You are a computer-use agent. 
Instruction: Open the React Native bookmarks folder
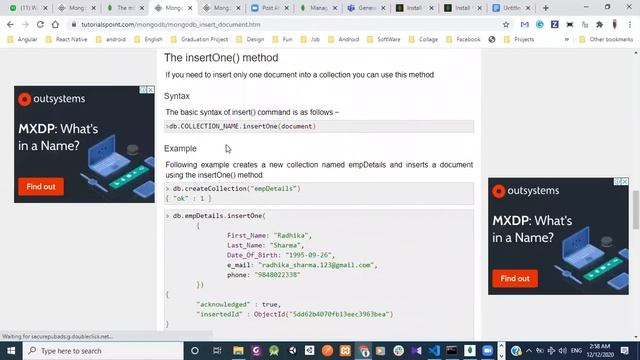[x=66, y=40]
